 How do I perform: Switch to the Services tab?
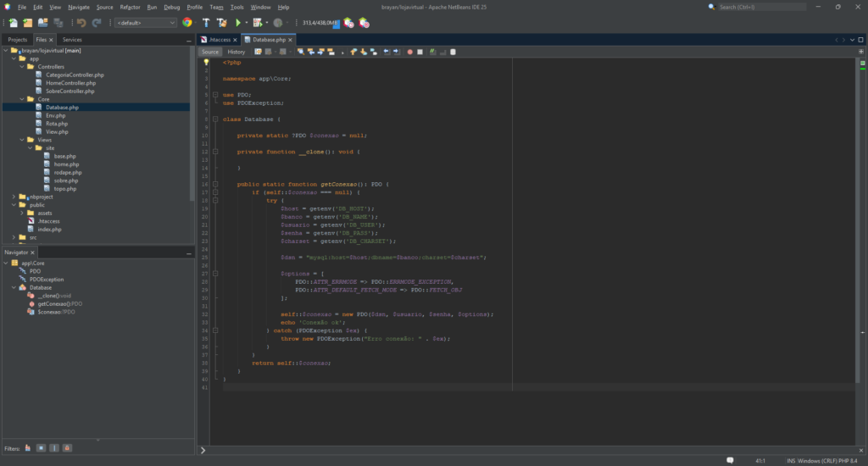click(x=72, y=40)
